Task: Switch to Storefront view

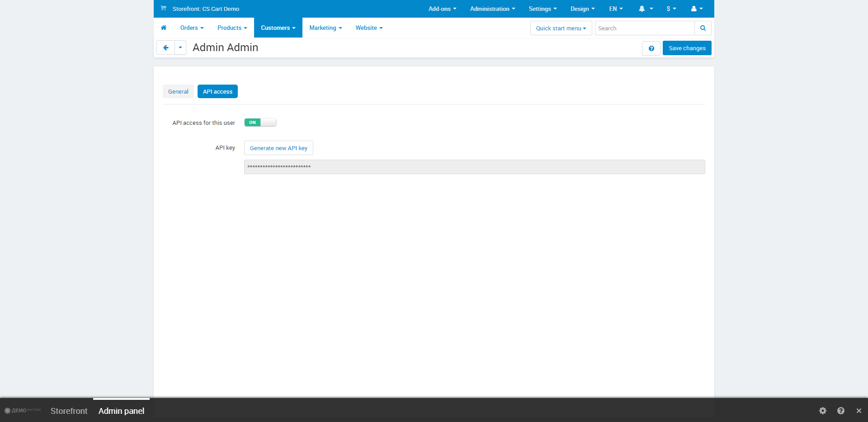Action: coord(69,411)
